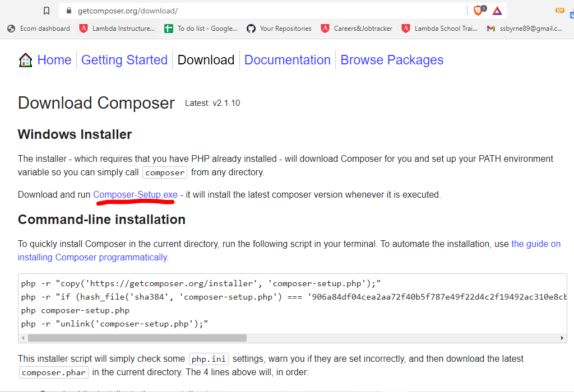This screenshot has height=392, width=574.
Task: Open the Documentation page
Action: pos(288,60)
